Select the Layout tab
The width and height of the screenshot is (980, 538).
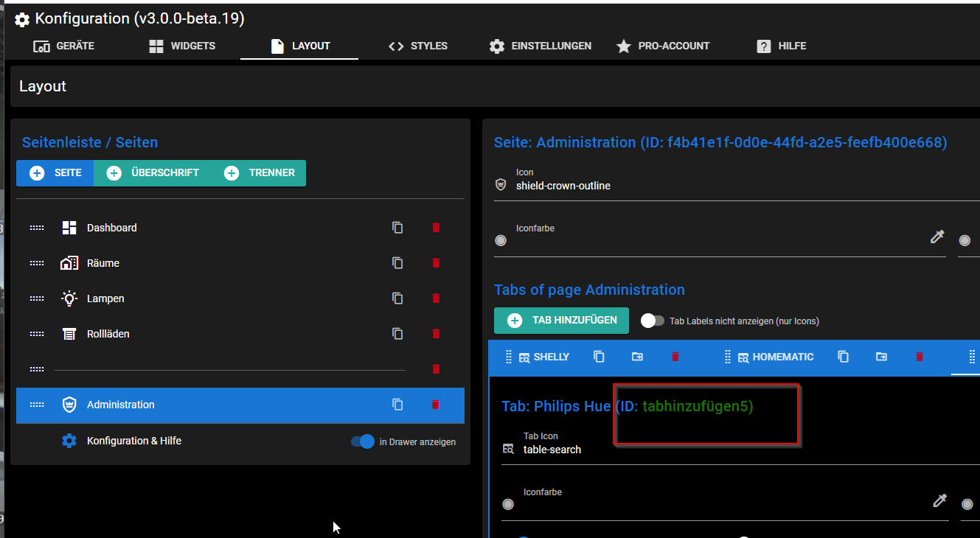click(299, 46)
